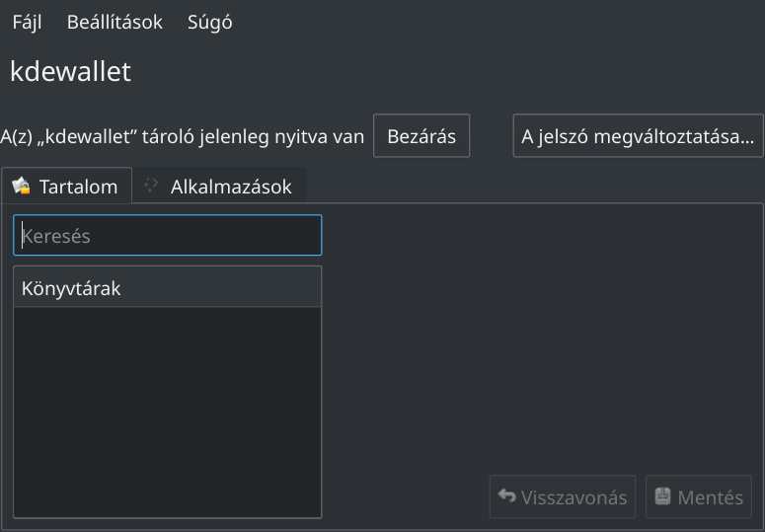This screenshot has width=765, height=532.
Task: Click the empty folder list below Könyvtárak
Action: coord(168,412)
